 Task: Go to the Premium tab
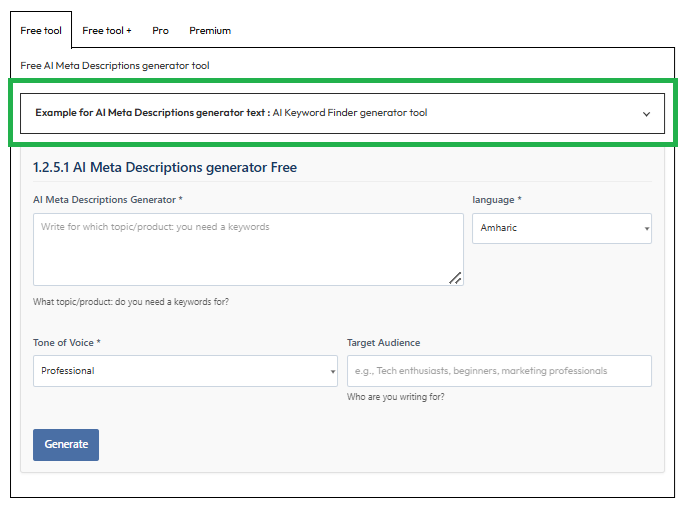click(210, 31)
